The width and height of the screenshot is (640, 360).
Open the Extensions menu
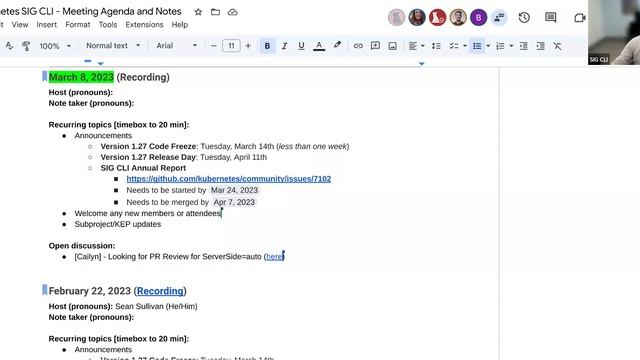tap(144, 24)
